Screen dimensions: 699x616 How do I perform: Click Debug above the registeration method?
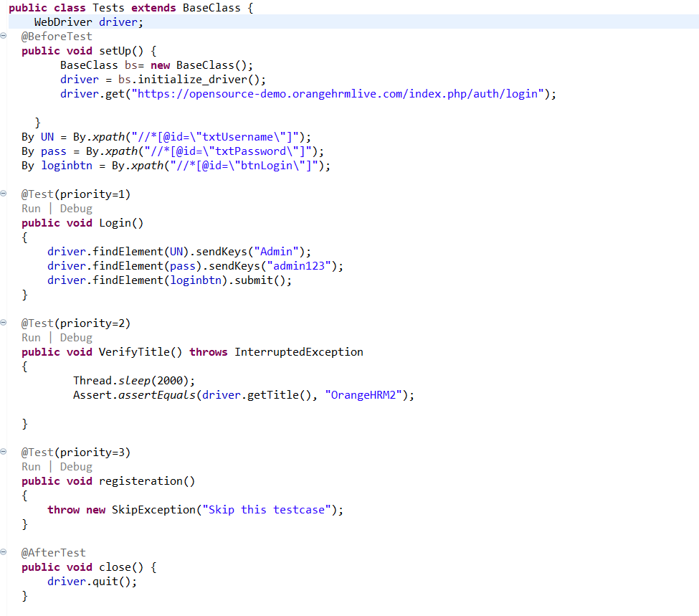(x=76, y=467)
